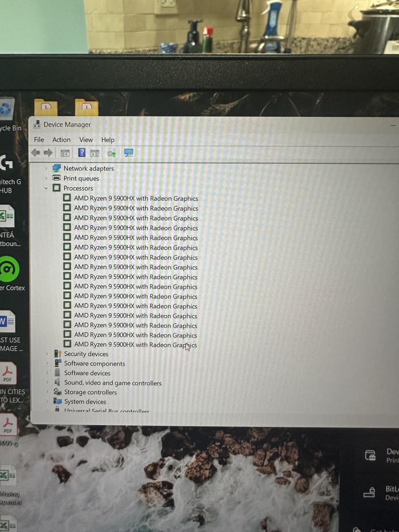The width and height of the screenshot is (399, 532).
Task: Expand the Security devices category
Action: [x=47, y=354]
